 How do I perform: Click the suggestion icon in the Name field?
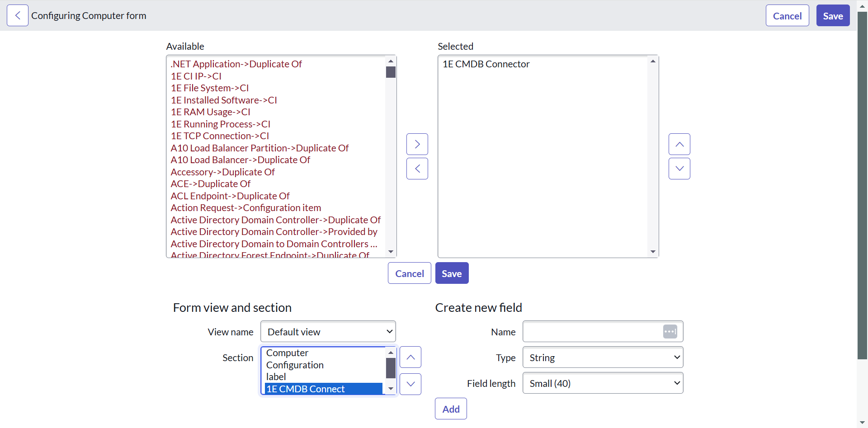coord(670,332)
